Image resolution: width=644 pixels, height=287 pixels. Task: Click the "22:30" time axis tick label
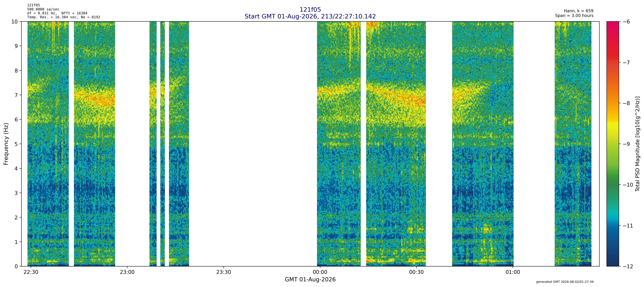pyautogui.click(x=31, y=272)
